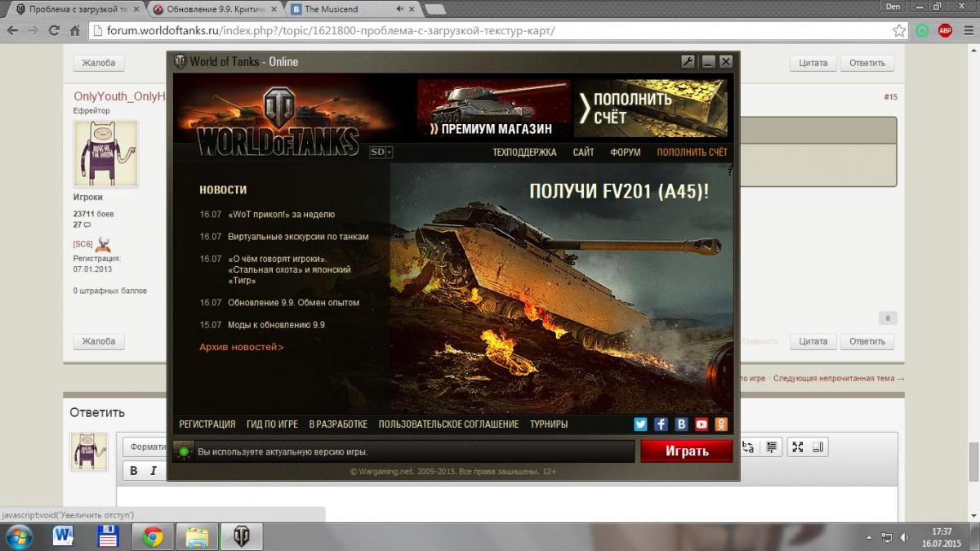Click lower Ответить button on post #15
Screen dimensions: 980x551
(866, 341)
